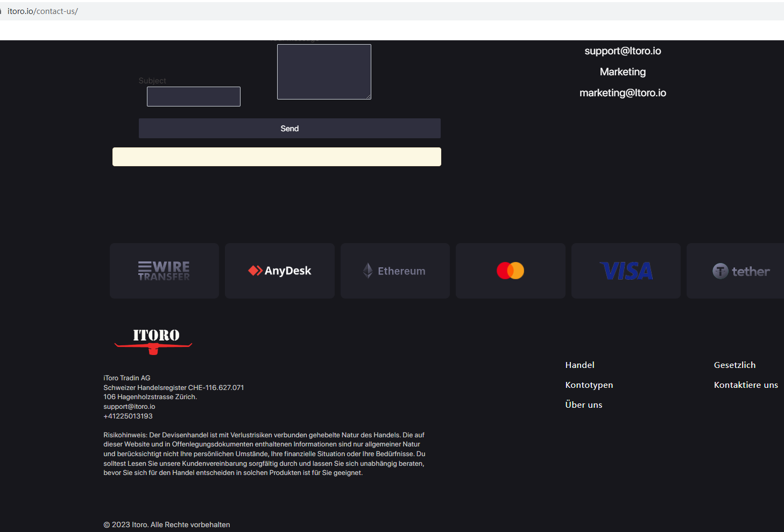The image size is (784, 532).
Task: Click the Schweizer Handelsregister CHE-116.627.071 line
Action: [174, 388]
